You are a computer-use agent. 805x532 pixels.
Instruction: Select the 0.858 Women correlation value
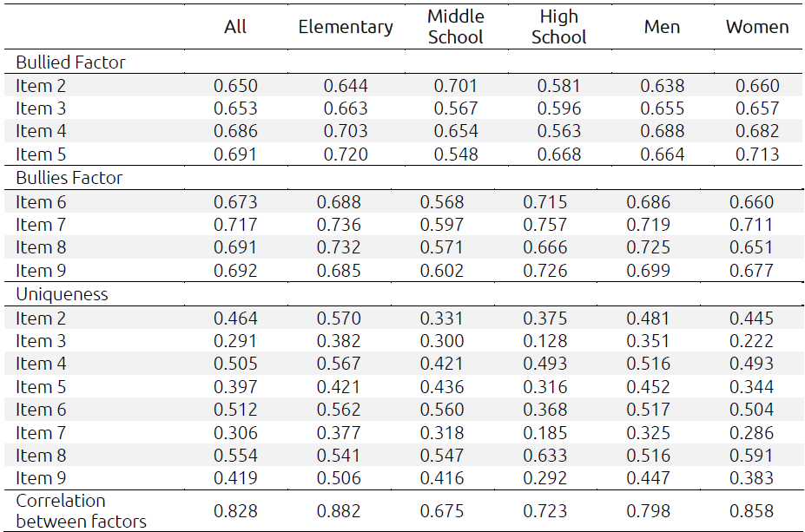tap(751, 511)
